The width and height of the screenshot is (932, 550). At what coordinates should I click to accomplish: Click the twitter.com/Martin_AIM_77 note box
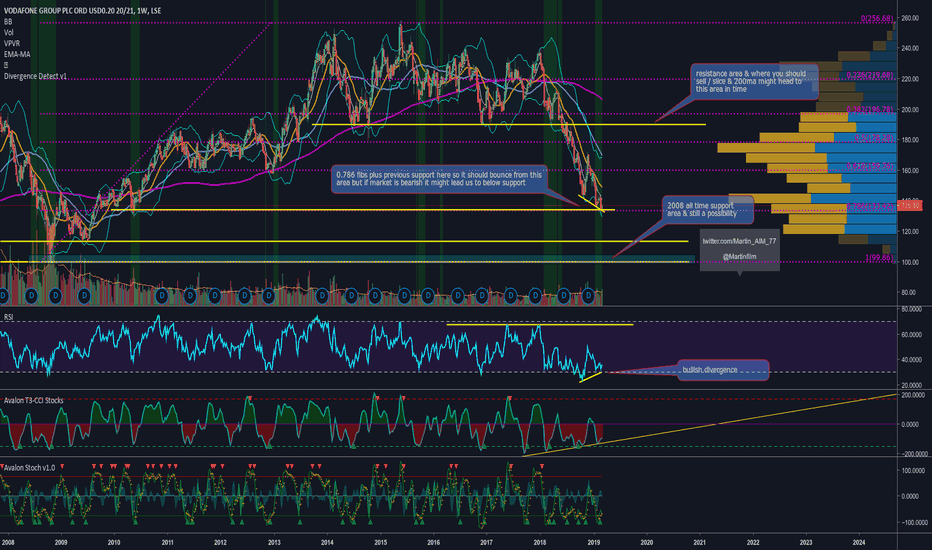pyautogui.click(x=739, y=250)
